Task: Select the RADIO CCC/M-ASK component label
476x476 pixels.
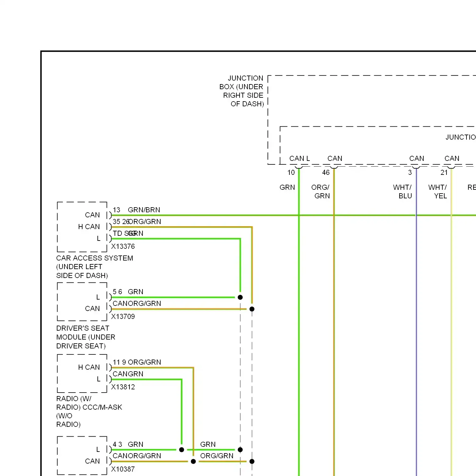Action: tap(89, 412)
